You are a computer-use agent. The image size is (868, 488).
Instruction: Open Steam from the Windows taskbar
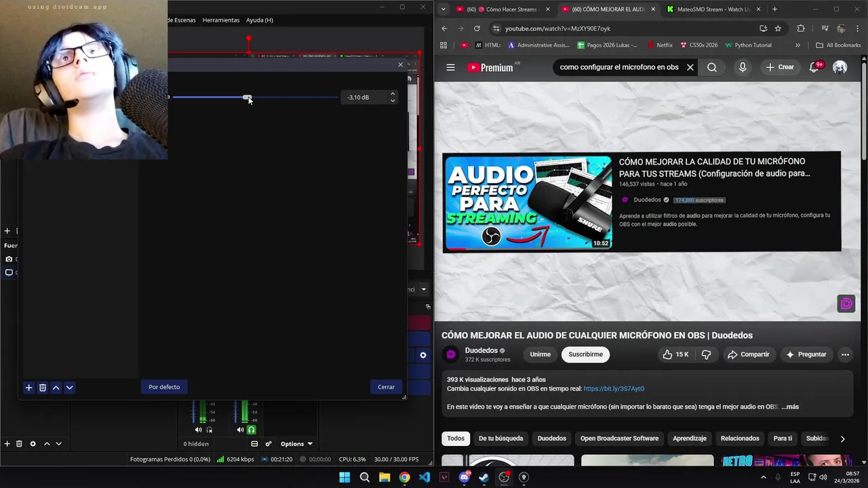[x=484, y=477]
